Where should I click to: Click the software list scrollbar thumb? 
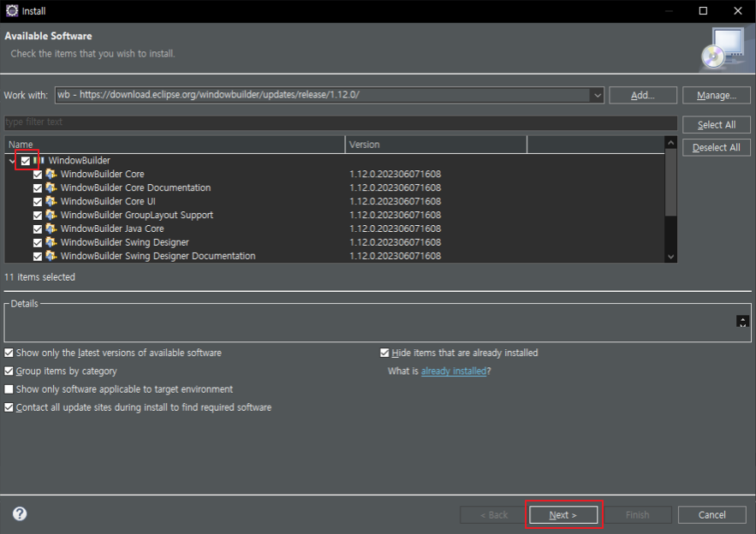[670, 181]
